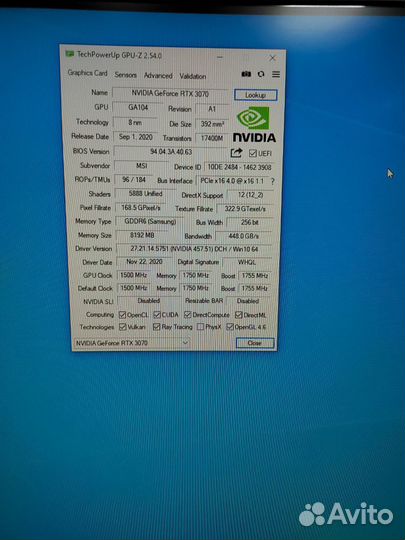Image resolution: width=405 pixels, height=540 pixels.
Task: Click the Technology value 8 nm
Action: (x=135, y=122)
